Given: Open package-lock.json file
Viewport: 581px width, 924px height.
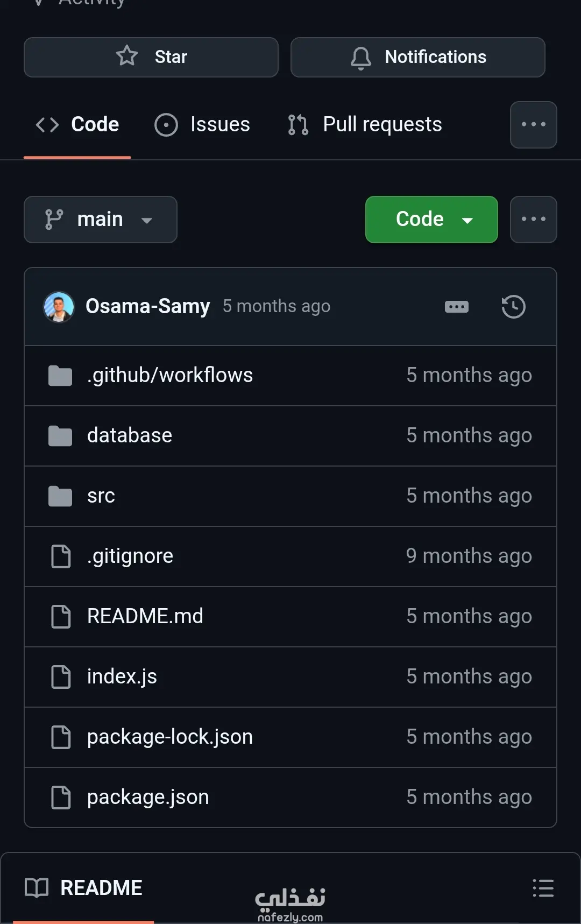Looking at the screenshot, I should [x=170, y=737].
